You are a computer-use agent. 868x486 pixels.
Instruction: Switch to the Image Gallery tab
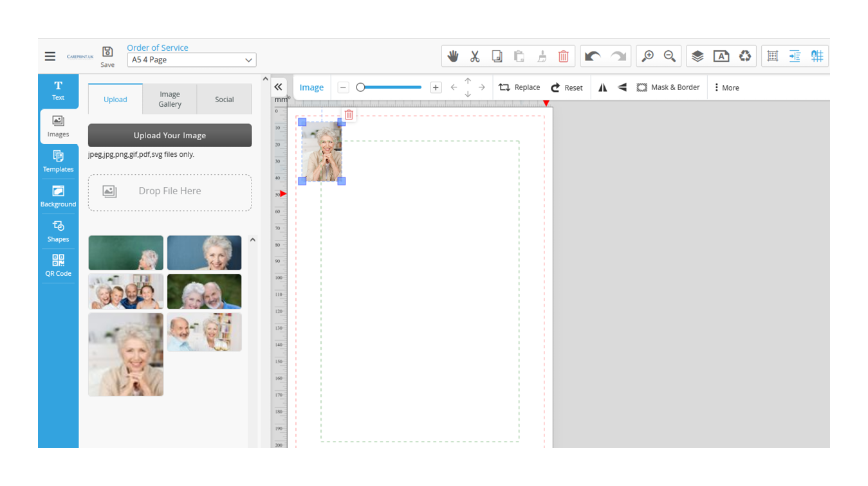(170, 99)
